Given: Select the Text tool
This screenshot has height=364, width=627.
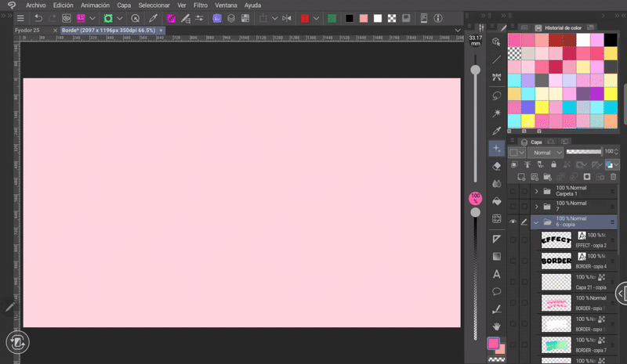Looking at the screenshot, I should coord(496,274).
